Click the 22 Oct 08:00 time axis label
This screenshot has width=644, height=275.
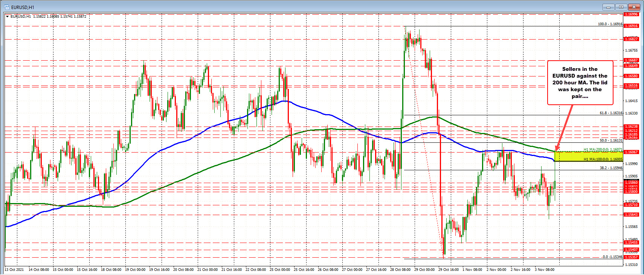tap(256, 270)
